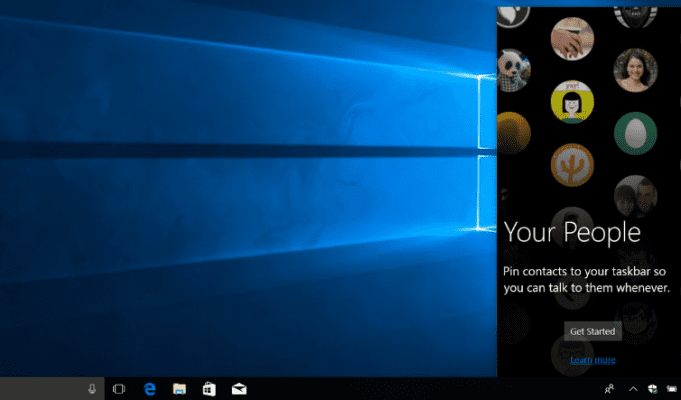The width and height of the screenshot is (681, 400).
Task: Click the Cortana microphone icon
Action: tap(92, 389)
